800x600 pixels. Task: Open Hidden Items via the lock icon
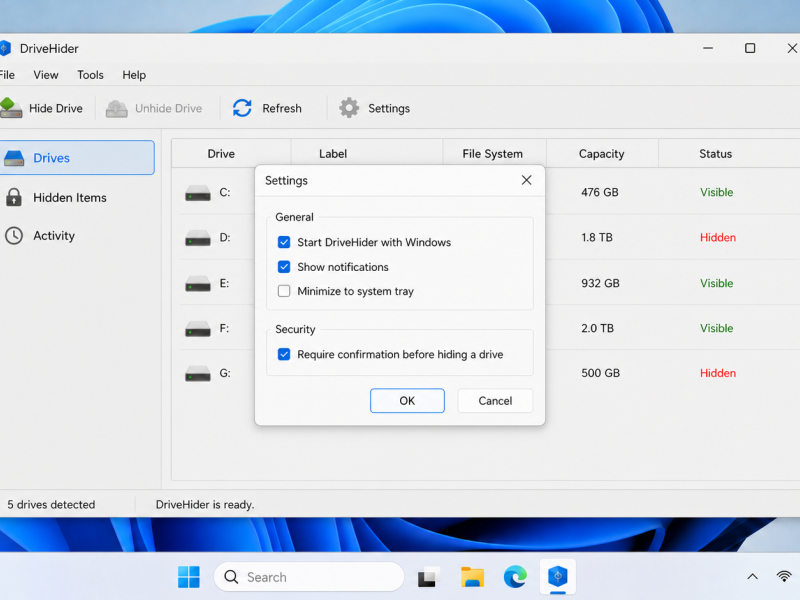point(14,197)
